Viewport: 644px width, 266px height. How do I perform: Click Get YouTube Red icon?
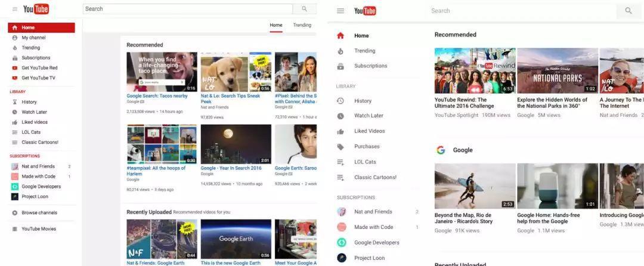coord(15,68)
